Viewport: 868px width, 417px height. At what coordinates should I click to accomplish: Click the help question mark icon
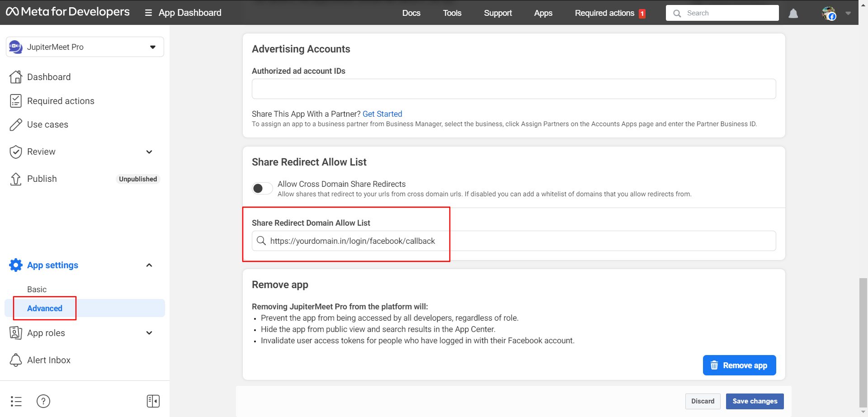(43, 401)
